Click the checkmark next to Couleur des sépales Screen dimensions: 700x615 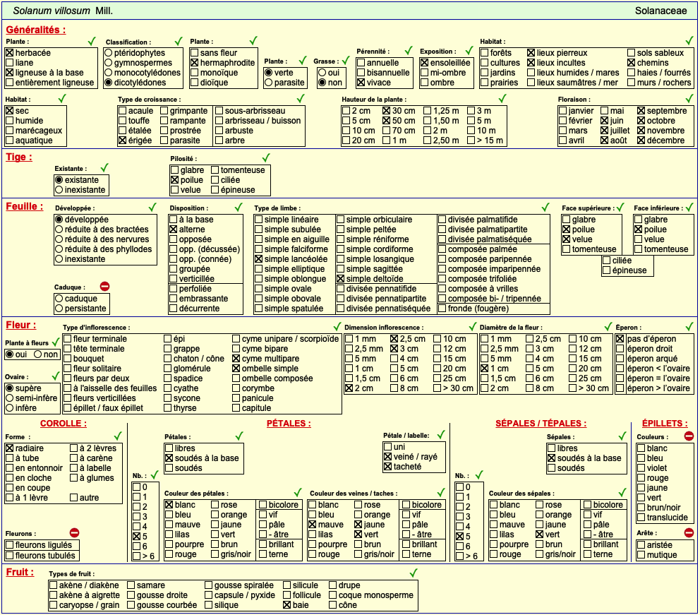click(x=622, y=493)
